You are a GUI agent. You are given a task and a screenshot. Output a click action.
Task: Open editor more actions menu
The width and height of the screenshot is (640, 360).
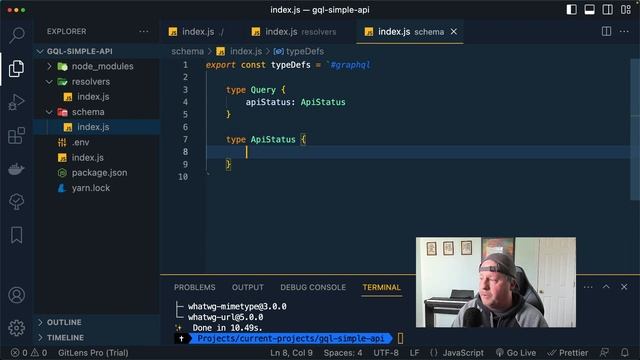[624, 31]
